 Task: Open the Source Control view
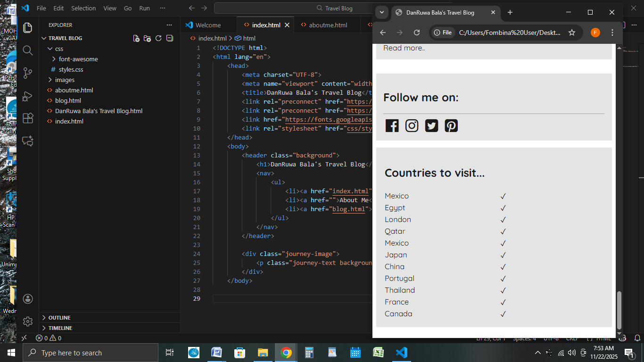click(x=28, y=73)
